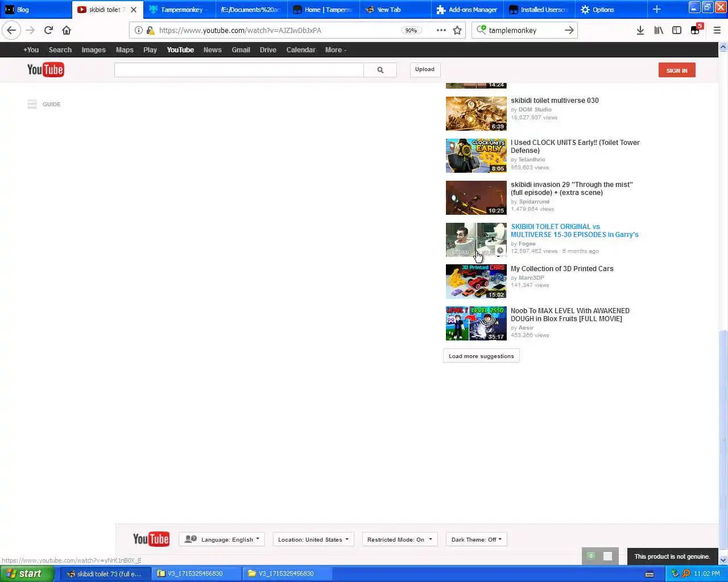
Task: Switch to the Tampermonkey tab
Action: tap(179, 10)
